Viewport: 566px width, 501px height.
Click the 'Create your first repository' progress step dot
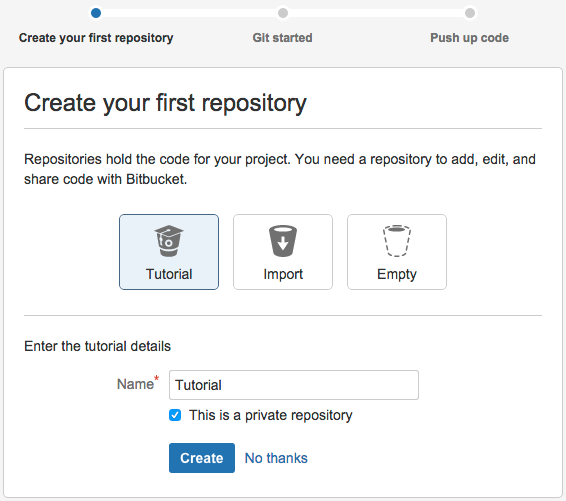pyautogui.click(x=96, y=13)
